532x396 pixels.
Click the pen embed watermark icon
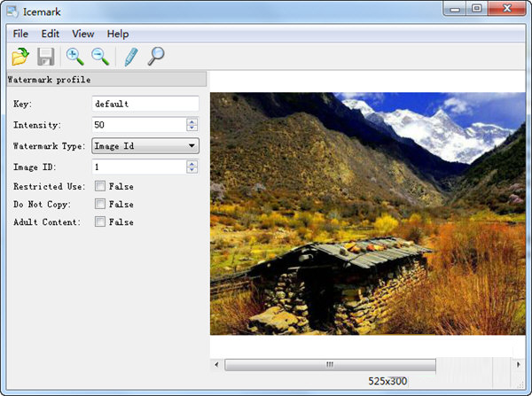131,57
